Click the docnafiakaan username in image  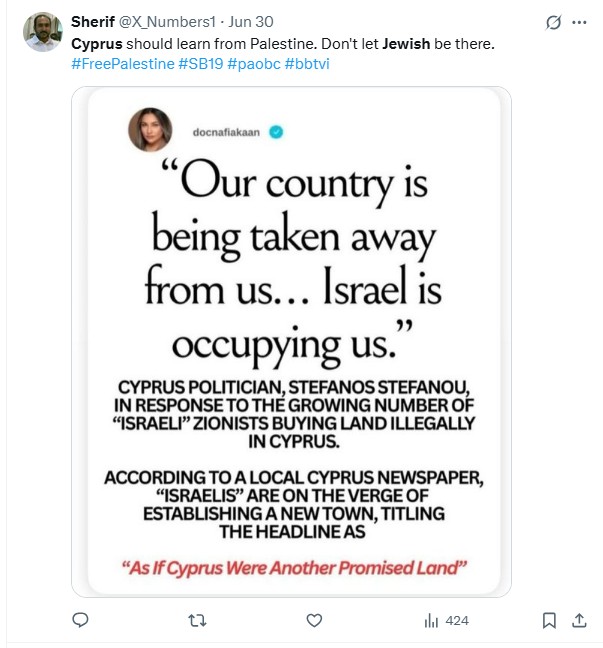coord(228,131)
